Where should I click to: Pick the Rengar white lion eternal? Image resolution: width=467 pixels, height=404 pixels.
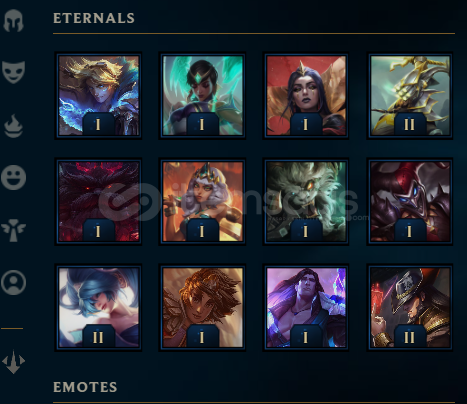(306, 201)
